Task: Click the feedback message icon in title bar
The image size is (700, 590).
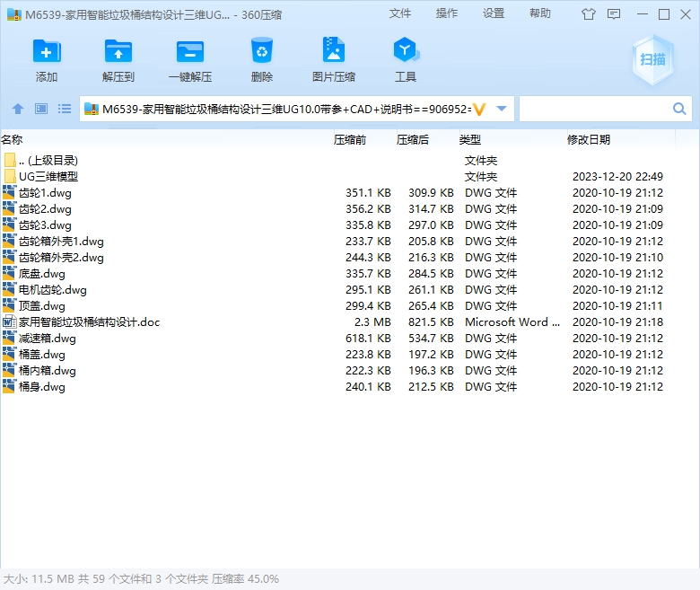Action: (614, 14)
